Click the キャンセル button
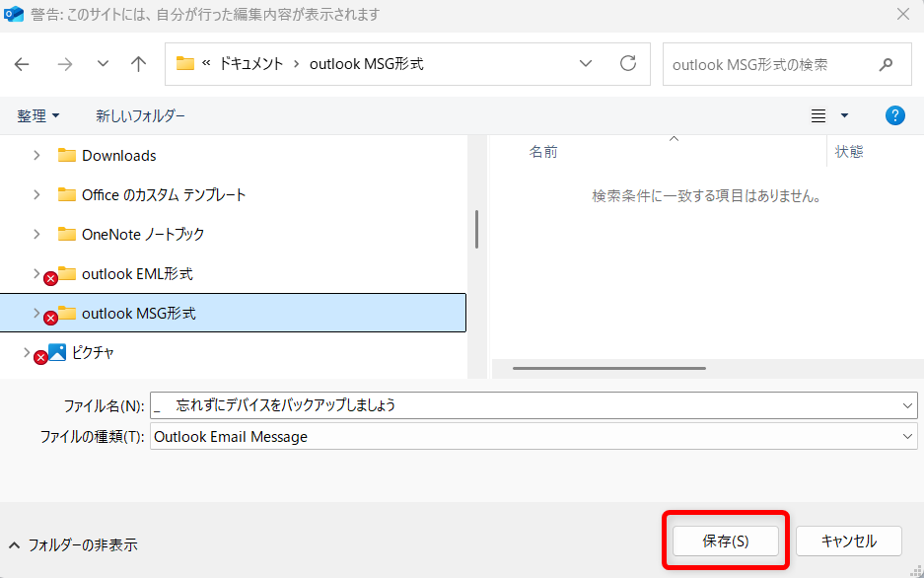 849,542
